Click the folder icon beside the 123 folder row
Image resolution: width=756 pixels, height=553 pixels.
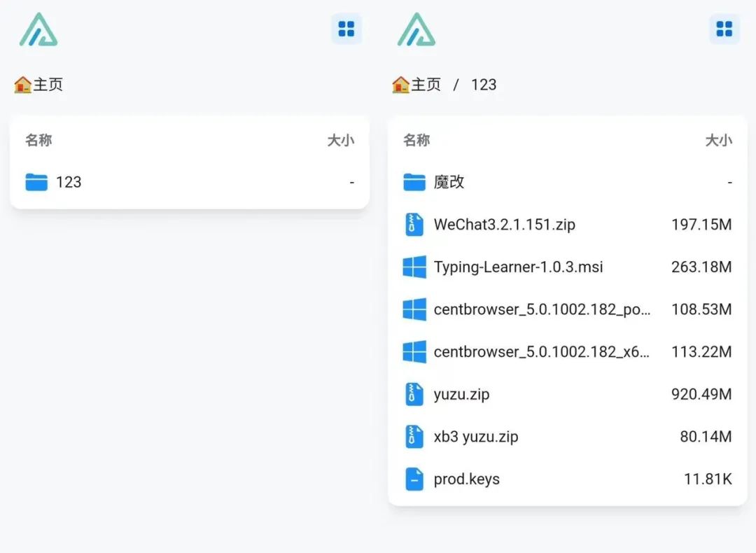[x=36, y=182]
